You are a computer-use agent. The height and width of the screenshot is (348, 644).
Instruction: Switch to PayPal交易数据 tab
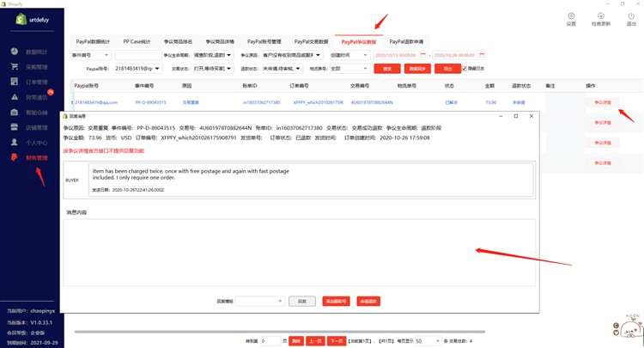click(x=311, y=41)
